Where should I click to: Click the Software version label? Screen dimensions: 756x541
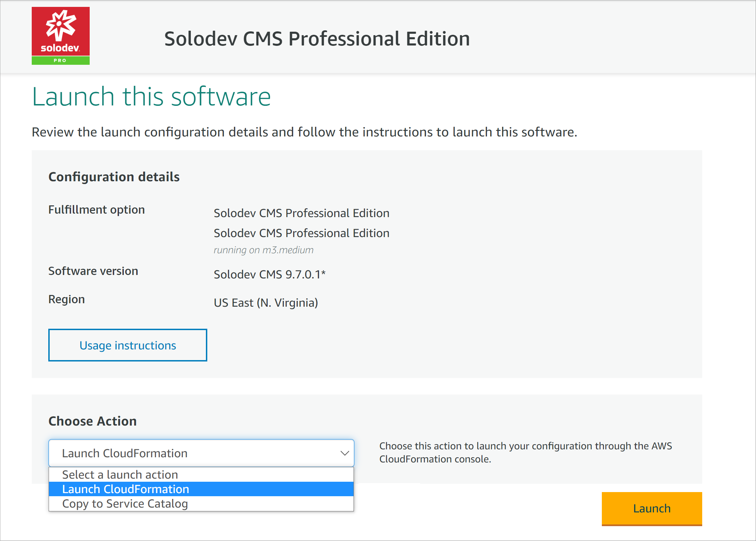93,271
